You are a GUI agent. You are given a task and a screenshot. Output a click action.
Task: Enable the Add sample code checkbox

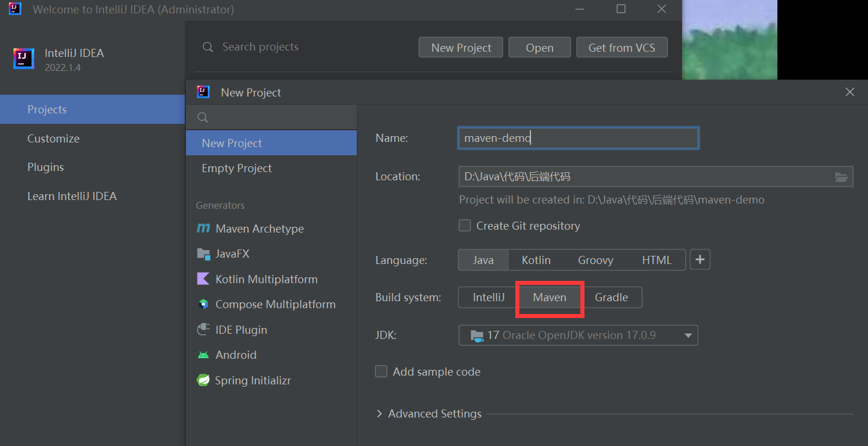381,372
